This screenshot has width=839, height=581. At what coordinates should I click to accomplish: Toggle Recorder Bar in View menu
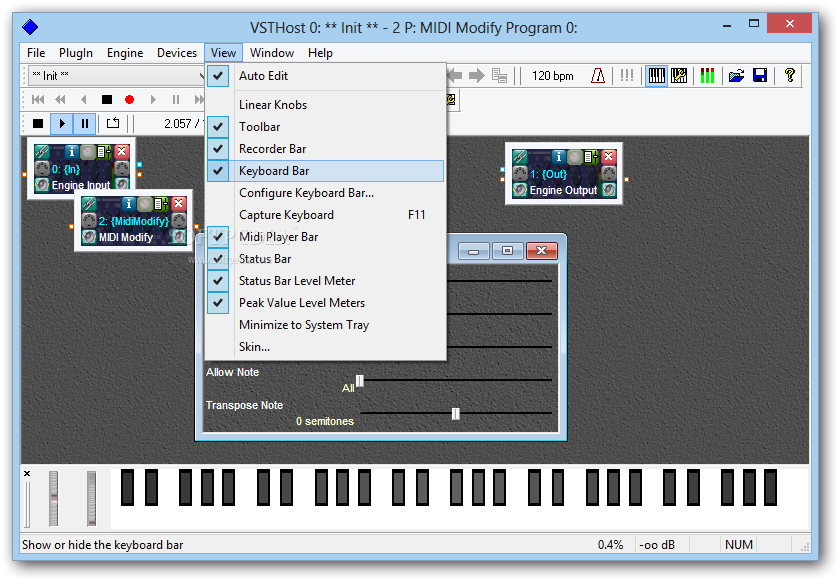point(326,149)
